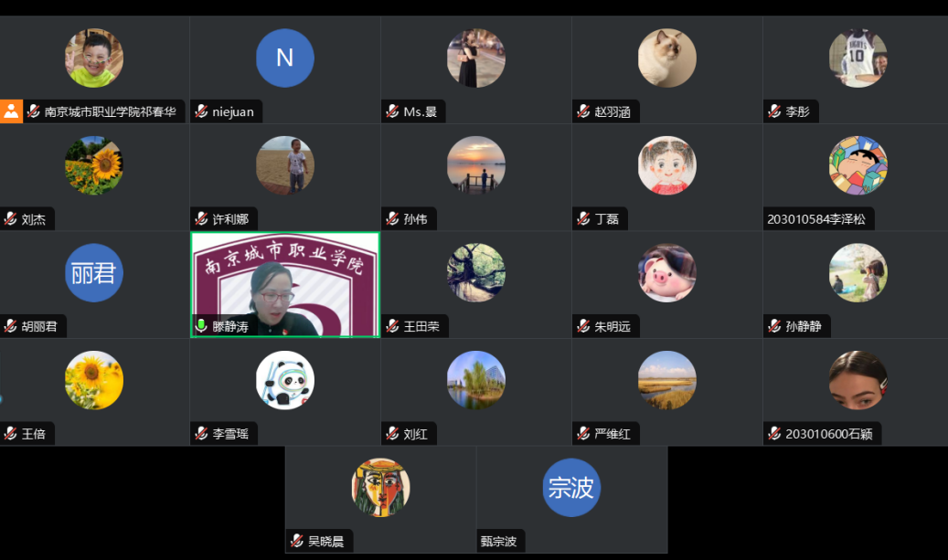Click muted mic icon next to 赵羽涵
The height and width of the screenshot is (560, 948).
pos(583,111)
